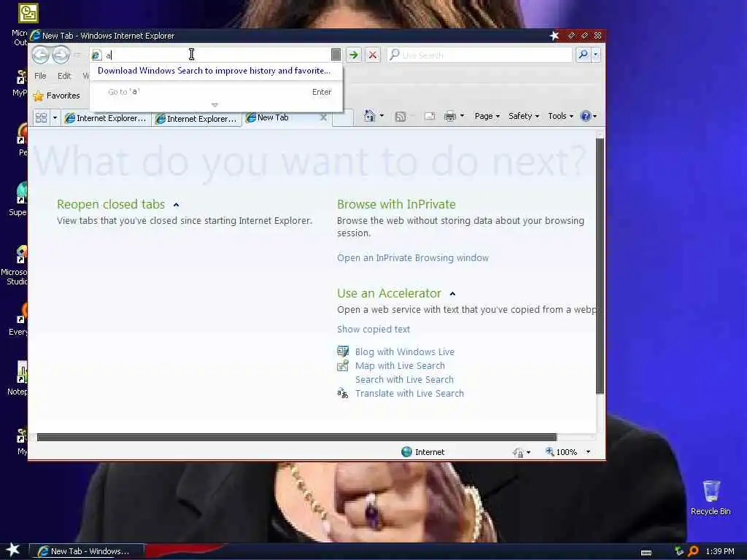Viewport: 747px width, 560px height.
Task: Click the star icon in the title bar
Action: 554,36
